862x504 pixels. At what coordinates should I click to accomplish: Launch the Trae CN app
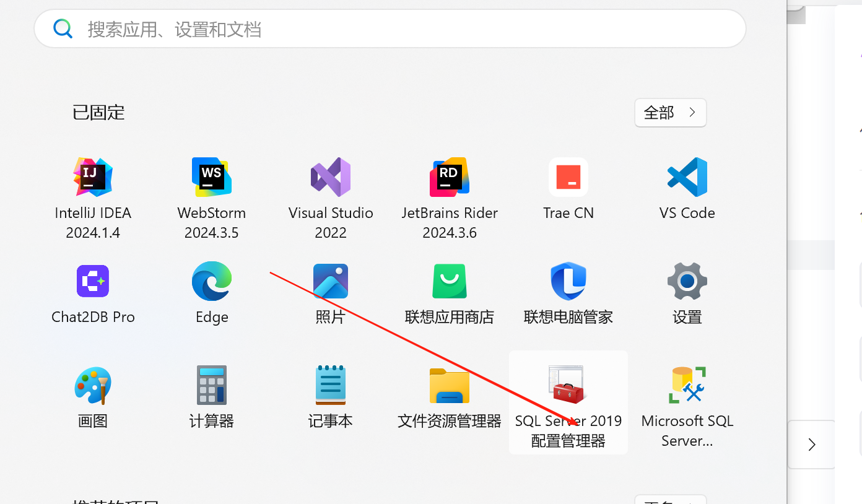(x=568, y=189)
